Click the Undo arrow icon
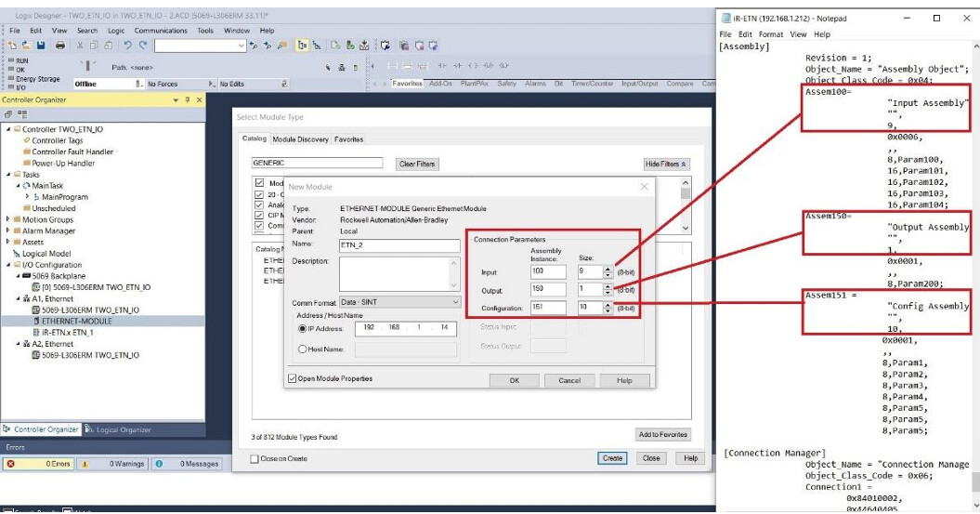980x514 pixels. coord(127,45)
